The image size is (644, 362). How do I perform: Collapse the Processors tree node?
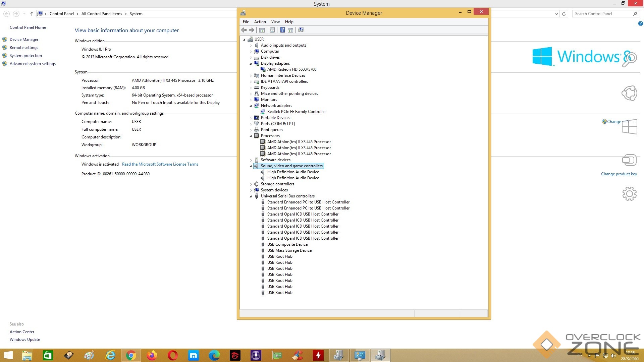click(251, 136)
